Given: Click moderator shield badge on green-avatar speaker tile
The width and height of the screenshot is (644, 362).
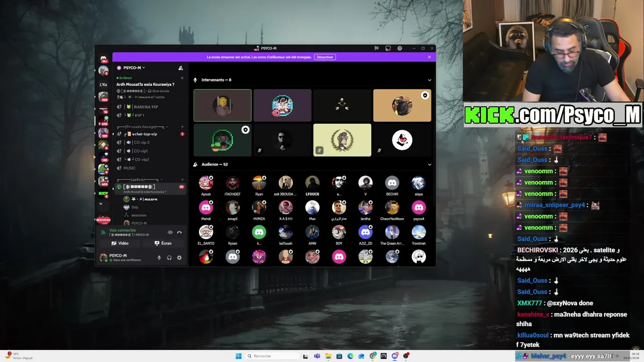Looking at the screenshot, I should pyautogui.click(x=245, y=130).
